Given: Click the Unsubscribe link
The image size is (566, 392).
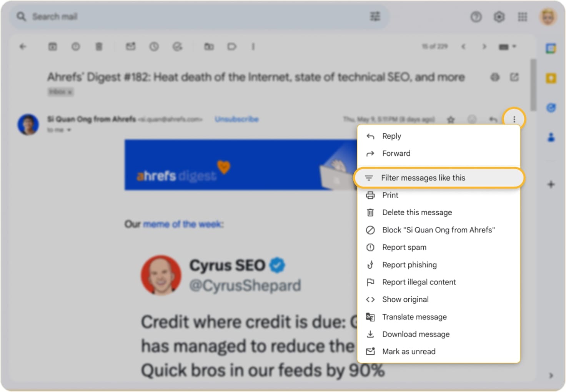Looking at the screenshot, I should pos(237,119).
